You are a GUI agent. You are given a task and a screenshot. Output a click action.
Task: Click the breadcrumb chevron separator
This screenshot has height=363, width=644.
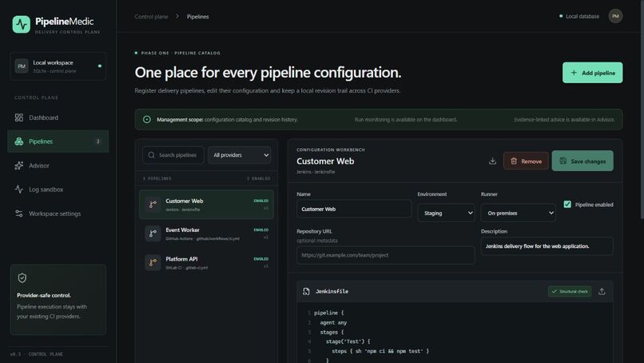click(177, 17)
